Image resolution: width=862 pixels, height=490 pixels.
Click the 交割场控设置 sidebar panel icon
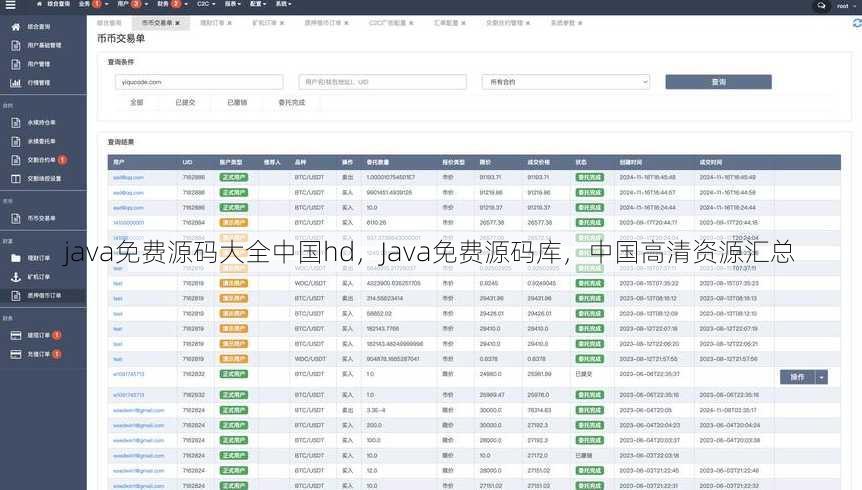pyautogui.click(x=16, y=179)
